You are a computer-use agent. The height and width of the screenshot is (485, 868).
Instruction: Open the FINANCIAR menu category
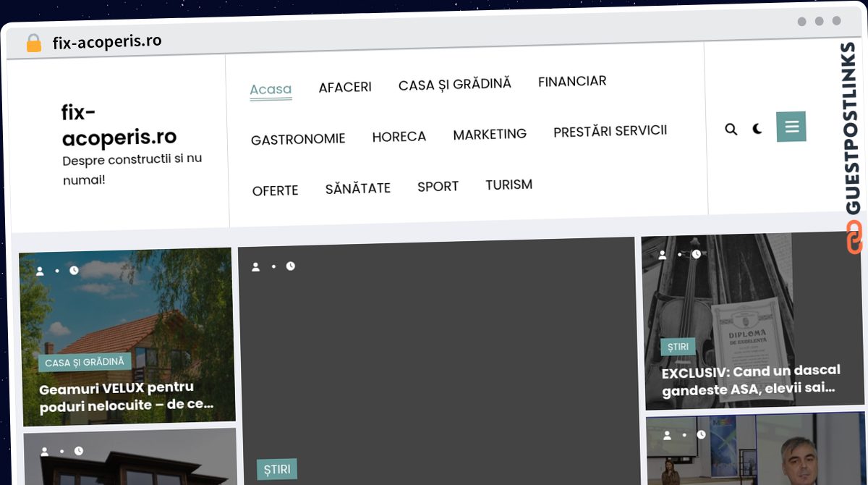tap(572, 82)
